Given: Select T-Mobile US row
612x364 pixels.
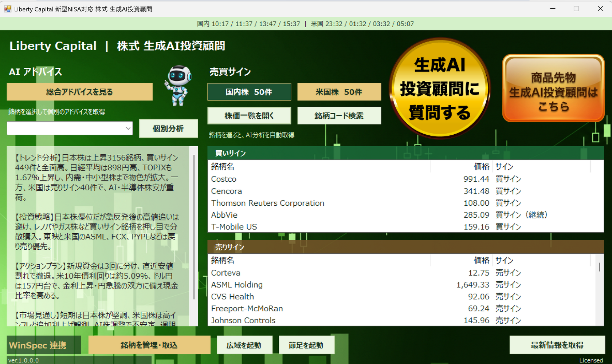Looking at the screenshot, I should point(405,227).
